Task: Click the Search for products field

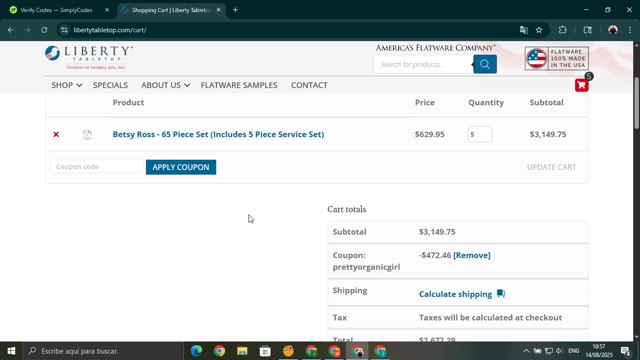Action: click(424, 64)
